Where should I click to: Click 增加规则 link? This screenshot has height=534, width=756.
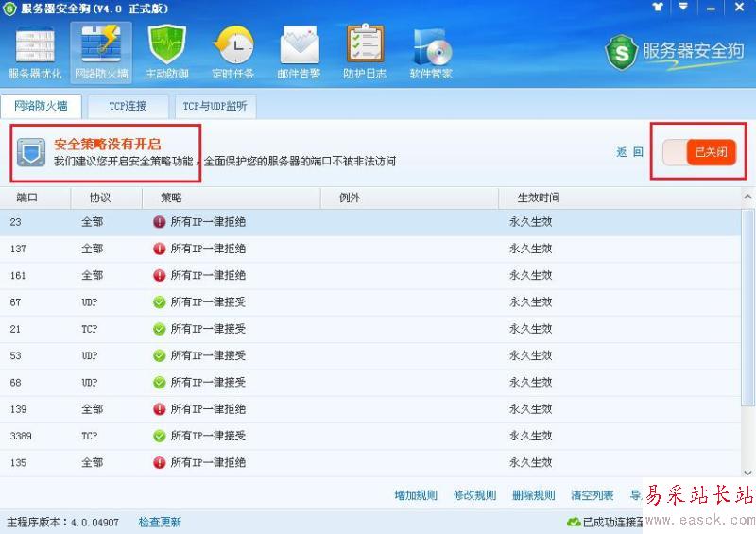click(x=416, y=495)
